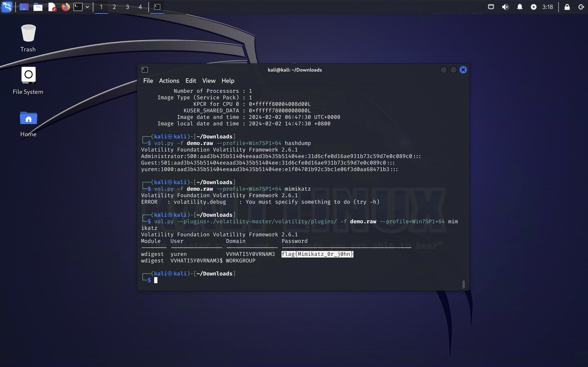Open the Kali applications menu icon
The width and height of the screenshot is (588, 367).
pyautogui.click(x=7, y=7)
